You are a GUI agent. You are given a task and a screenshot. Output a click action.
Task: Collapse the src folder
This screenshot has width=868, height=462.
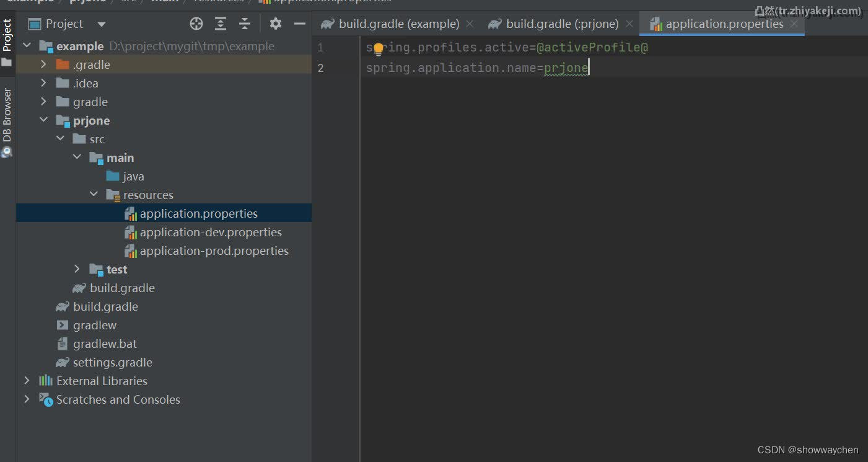[x=60, y=139]
